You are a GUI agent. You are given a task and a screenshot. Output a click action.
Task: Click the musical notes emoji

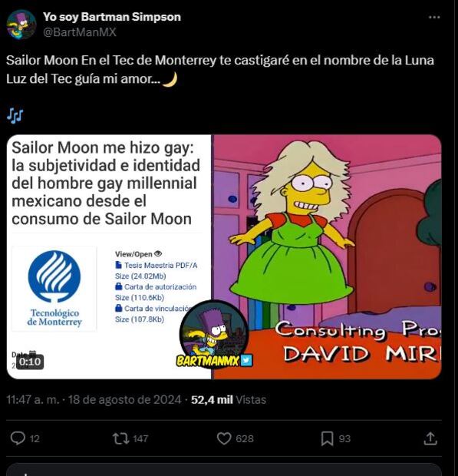(x=15, y=115)
